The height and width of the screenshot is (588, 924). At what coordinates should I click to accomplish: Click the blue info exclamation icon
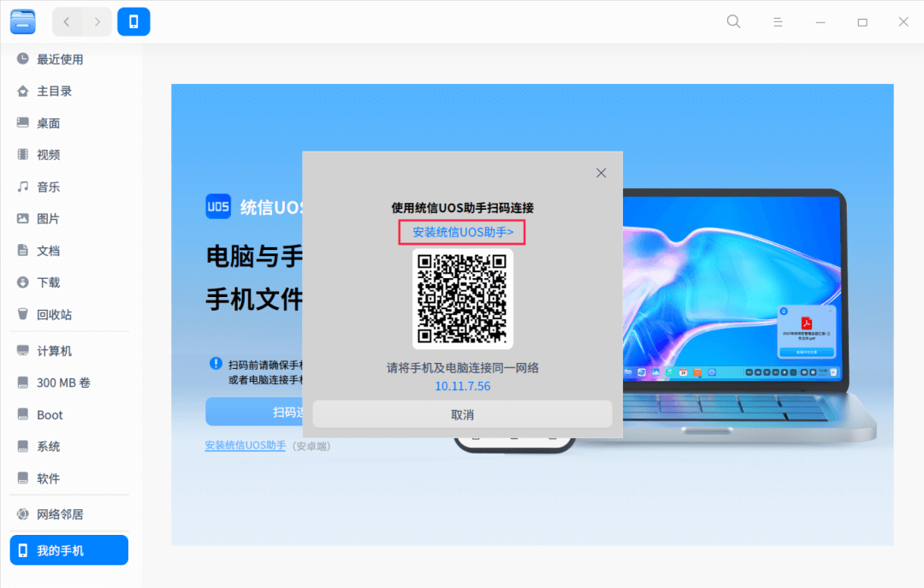[x=216, y=363]
